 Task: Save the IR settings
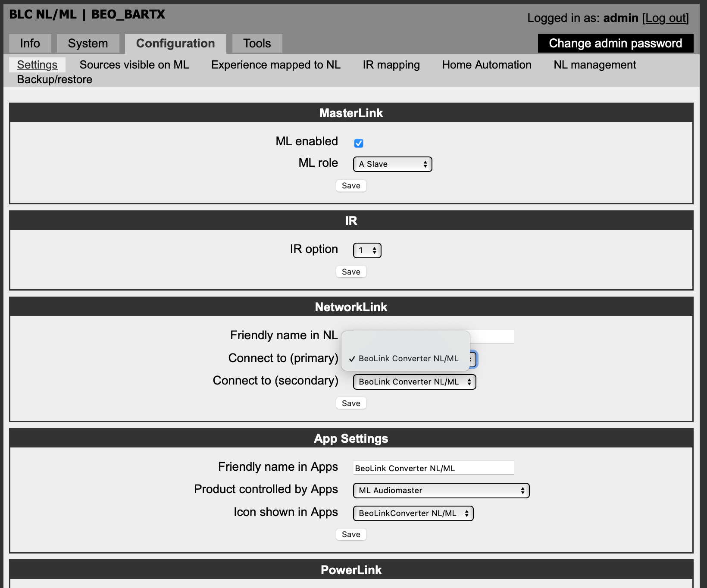click(351, 272)
